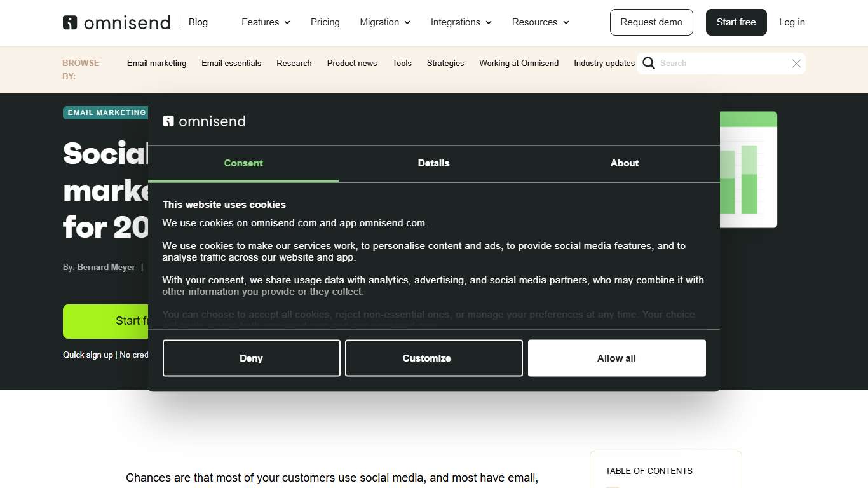This screenshot has height=488, width=868.
Task: Open the Log in link
Action: point(792,22)
